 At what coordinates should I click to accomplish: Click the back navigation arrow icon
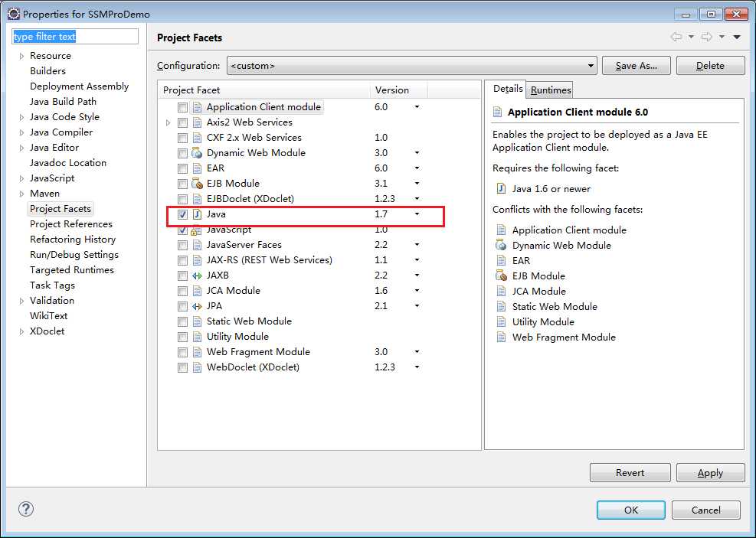tap(677, 37)
